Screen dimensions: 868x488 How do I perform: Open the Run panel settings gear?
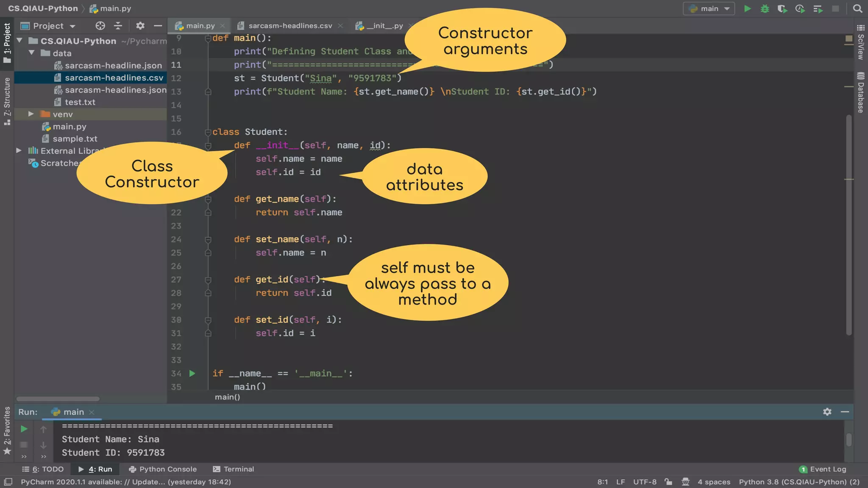pos(827,412)
